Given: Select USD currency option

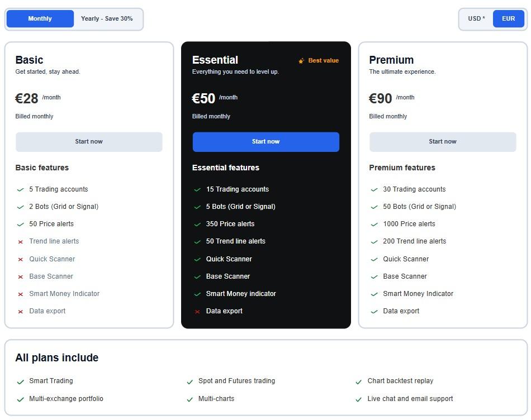Looking at the screenshot, I should pos(476,18).
